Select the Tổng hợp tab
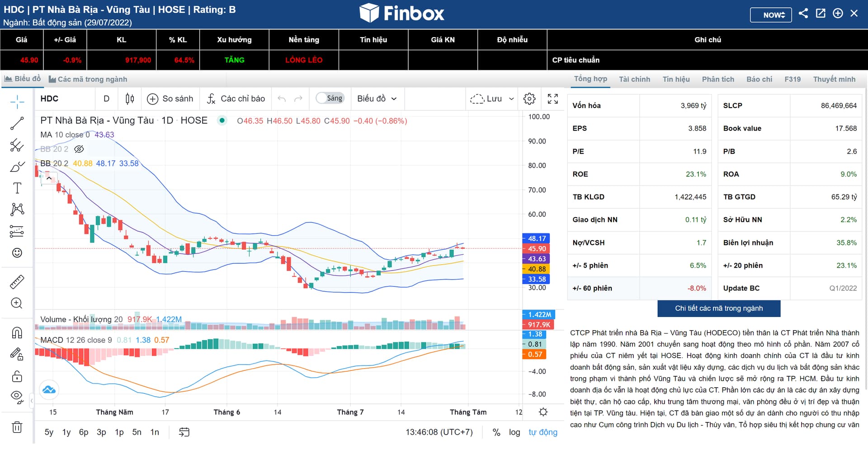868x455 pixels. click(590, 79)
